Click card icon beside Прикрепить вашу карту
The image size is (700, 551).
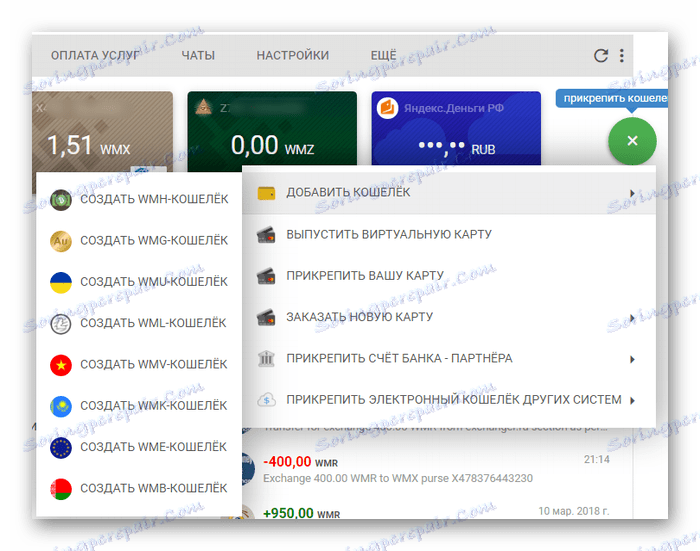266,276
